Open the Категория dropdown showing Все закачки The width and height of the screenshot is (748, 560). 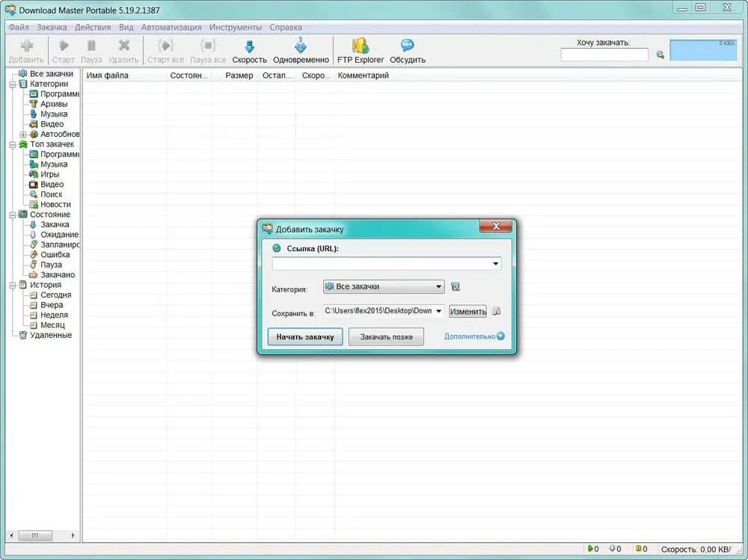(x=384, y=286)
